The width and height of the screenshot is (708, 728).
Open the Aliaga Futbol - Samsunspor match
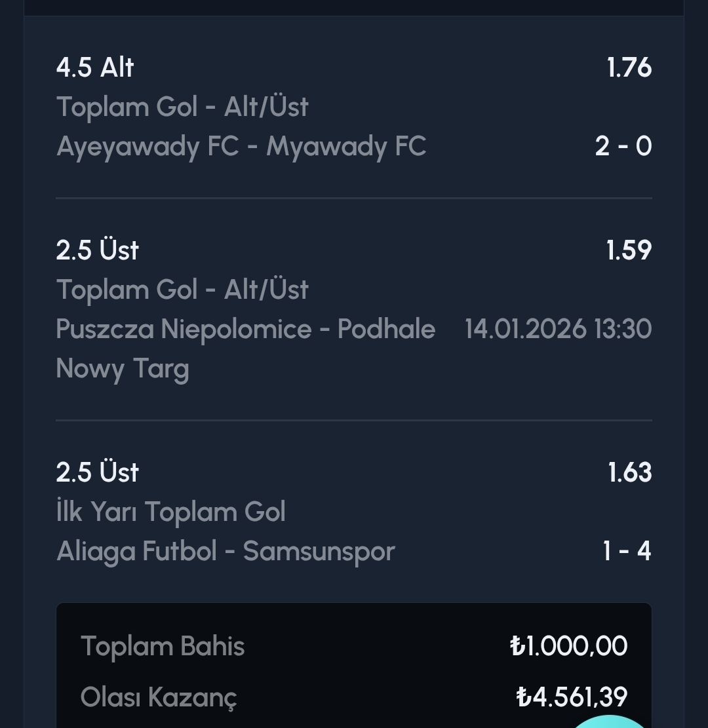(x=226, y=551)
